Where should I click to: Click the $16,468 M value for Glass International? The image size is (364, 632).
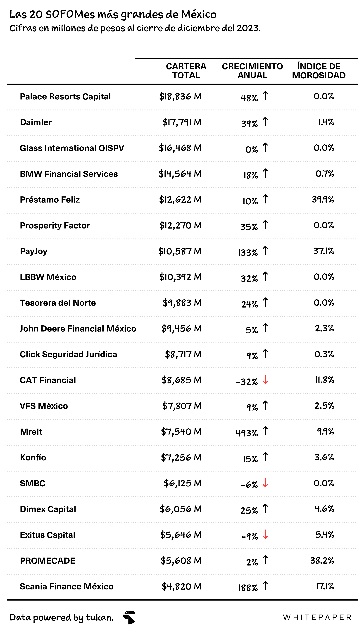(x=180, y=148)
